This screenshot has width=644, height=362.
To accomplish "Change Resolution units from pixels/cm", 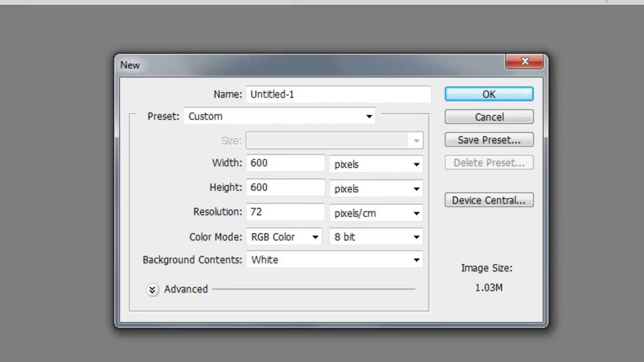I will pos(376,213).
